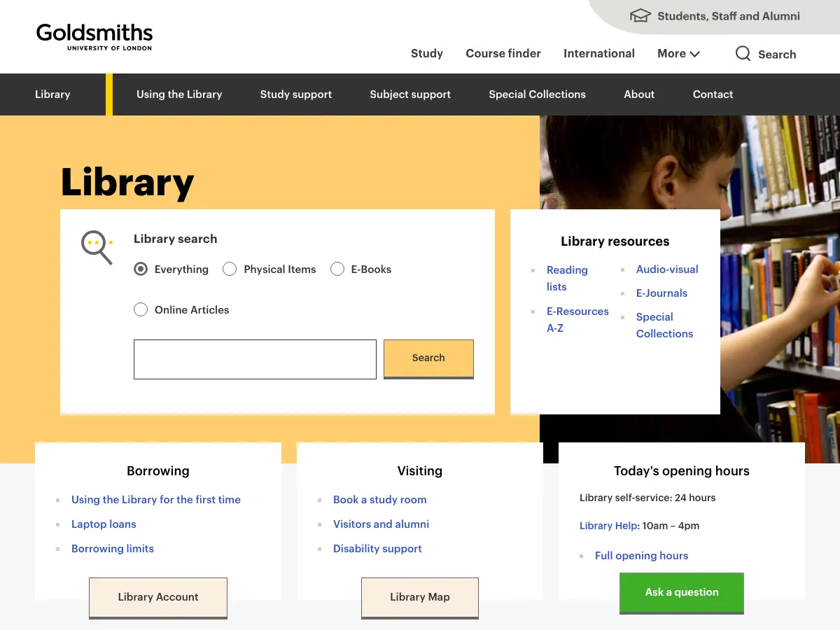This screenshot has height=630, width=840.
Task: Select the Physical Items radio button
Action: coord(230,269)
